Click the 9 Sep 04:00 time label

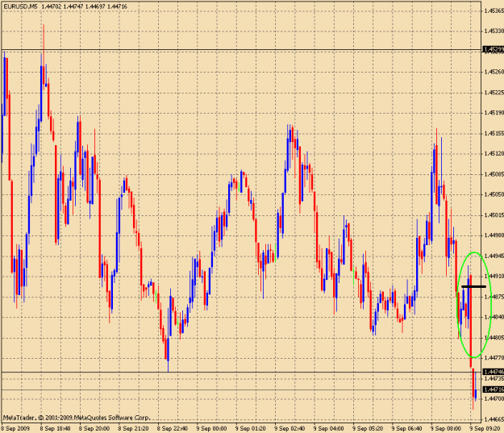329,428
